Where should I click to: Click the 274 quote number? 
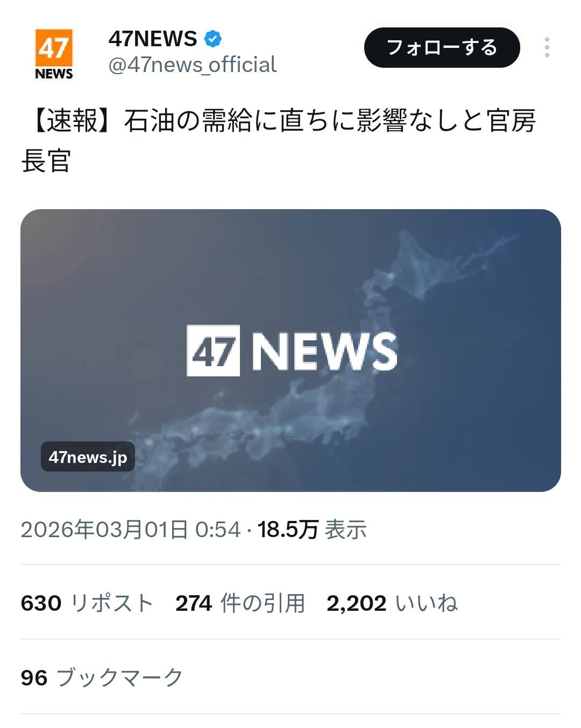(x=194, y=603)
